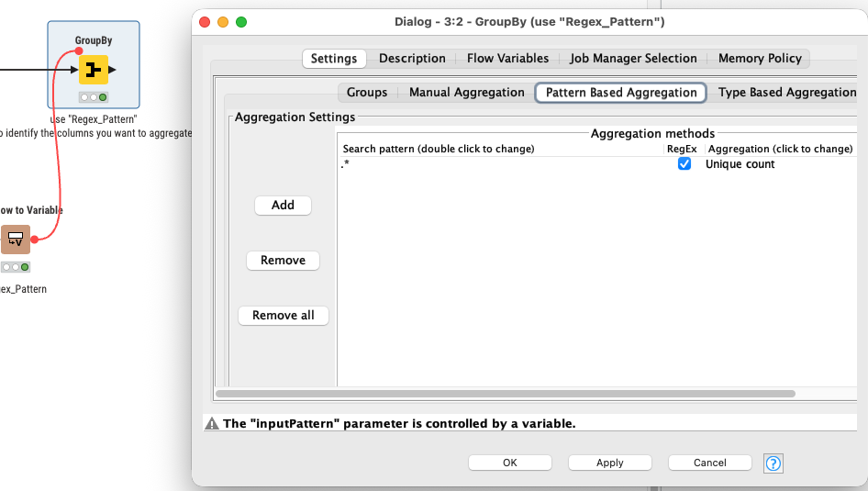Uncheck the RegEx checkbox for pattern
Image resolution: width=868 pixels, height=491 pixels.
coord(684,164)
